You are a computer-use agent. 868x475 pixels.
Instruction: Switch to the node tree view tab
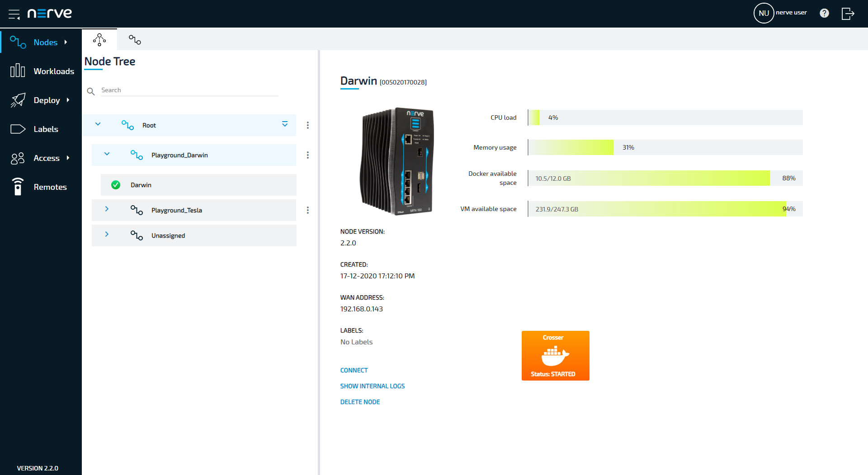click(x=99, y=40)
